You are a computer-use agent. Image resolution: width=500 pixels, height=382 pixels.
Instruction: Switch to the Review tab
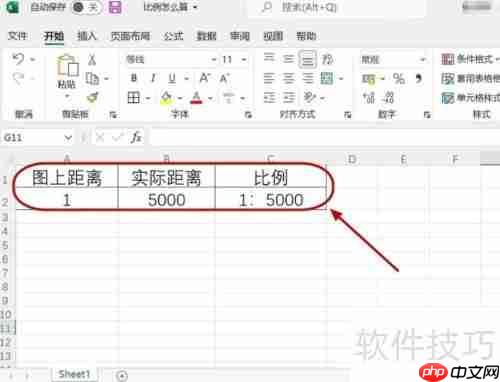[240, 36]
